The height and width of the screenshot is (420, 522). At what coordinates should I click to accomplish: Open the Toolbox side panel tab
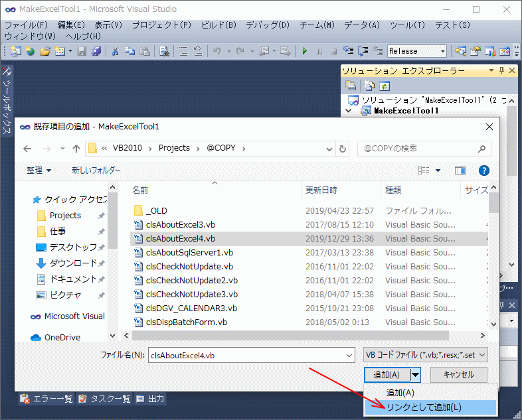[7, 100]
